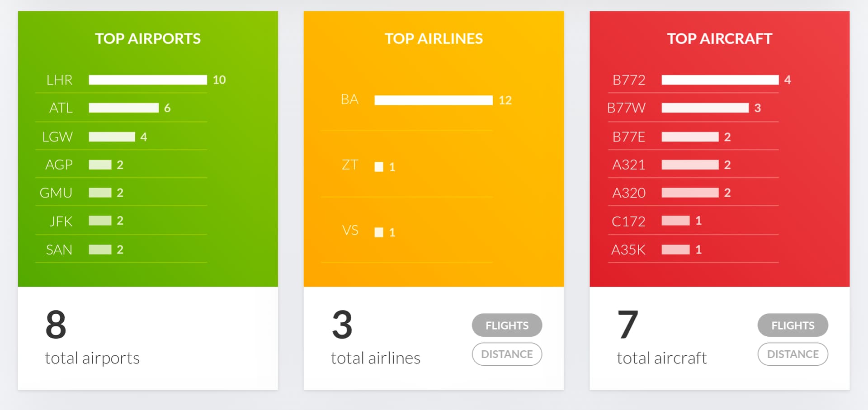Click the TOP AIRLINES heading
The height and width of the screenshot is (410, 868).
tap(434, 39)
